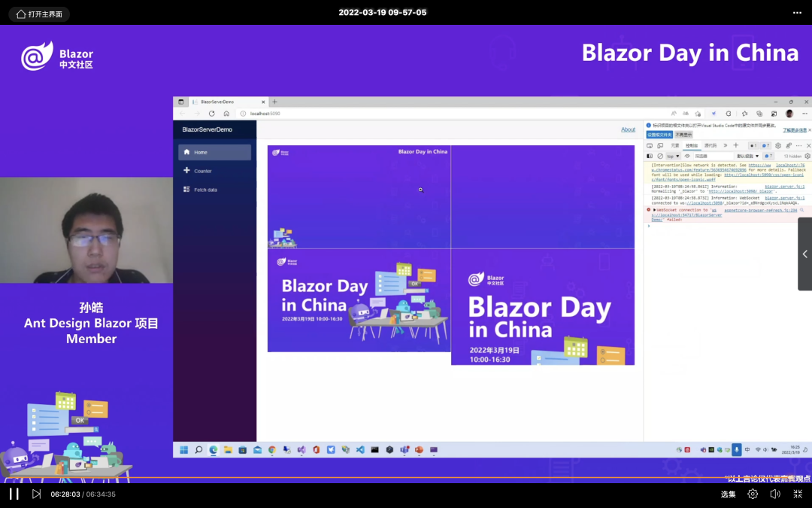812x508 pixels.
Task: Open the 了解更多信息 link
Action: (x=795, y=130)
